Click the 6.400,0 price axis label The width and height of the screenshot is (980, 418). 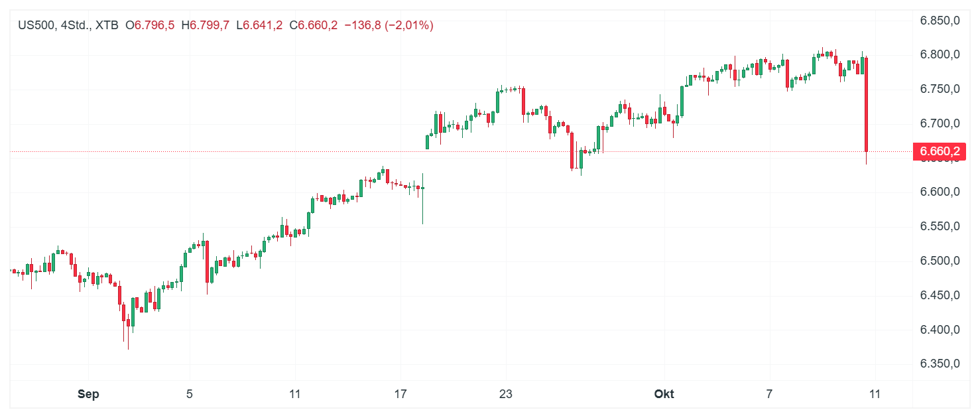[940, 330]
